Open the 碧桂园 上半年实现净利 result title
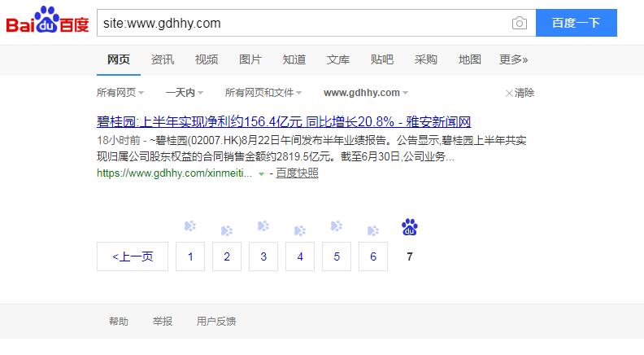This screenshot has width=644, height=355. click(284, 122)
